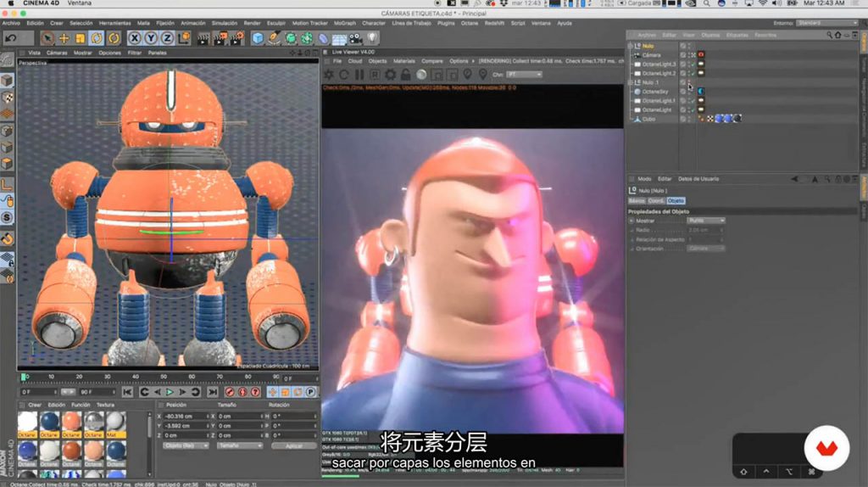Add a Floor environment object
The height and width of the screenshot is (487, 868).
point(339,38)
